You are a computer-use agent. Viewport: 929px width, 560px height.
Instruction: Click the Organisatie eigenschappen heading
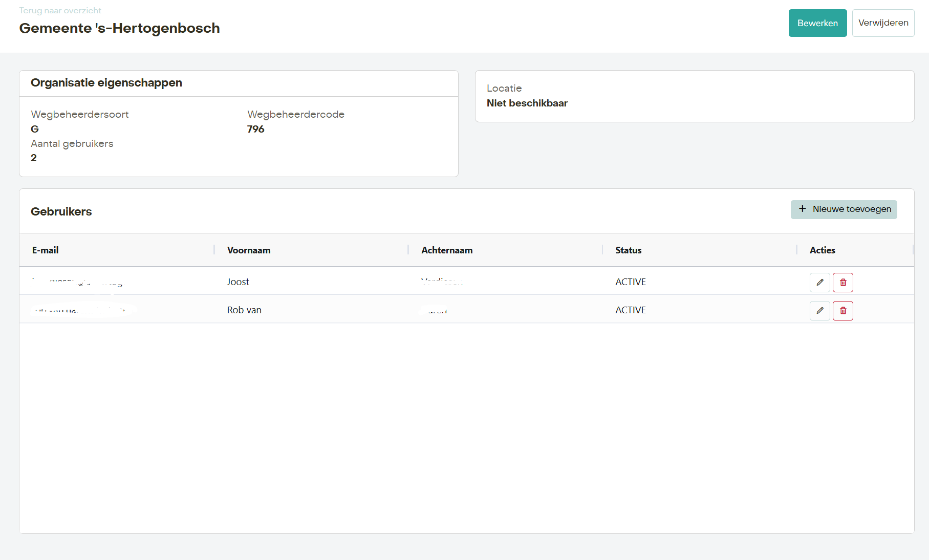(x=106, y=82)
